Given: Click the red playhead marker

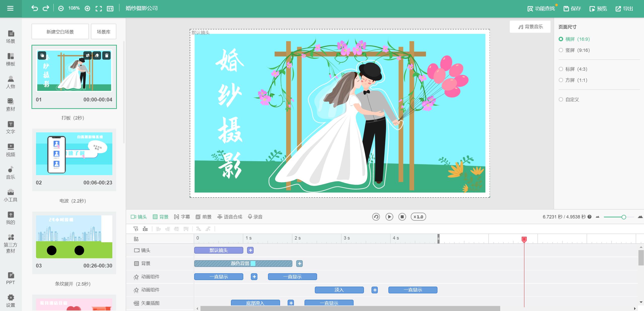Looking at the screenshot, I should click(x=524, y=239).
